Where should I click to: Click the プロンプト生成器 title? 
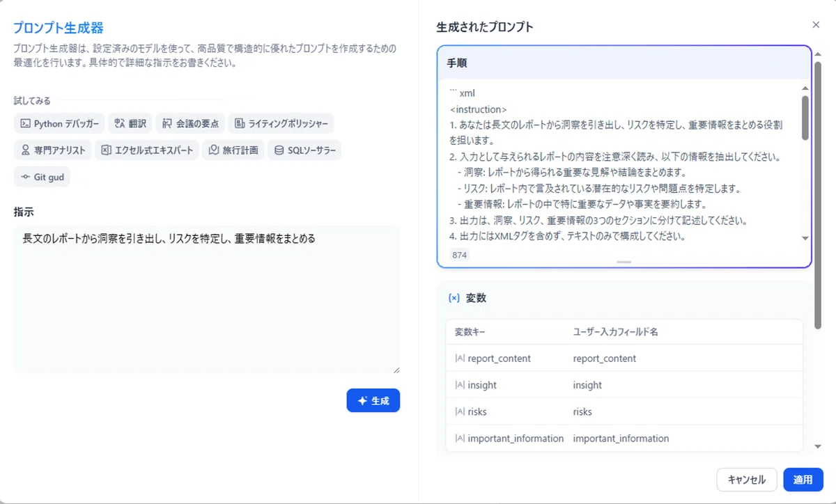59,28
